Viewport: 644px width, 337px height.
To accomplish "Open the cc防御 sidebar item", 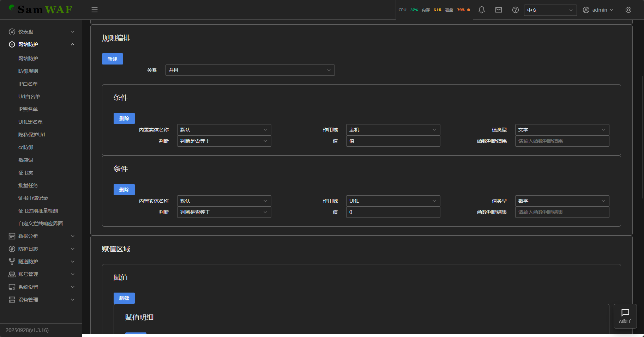I will pos(26,147).
